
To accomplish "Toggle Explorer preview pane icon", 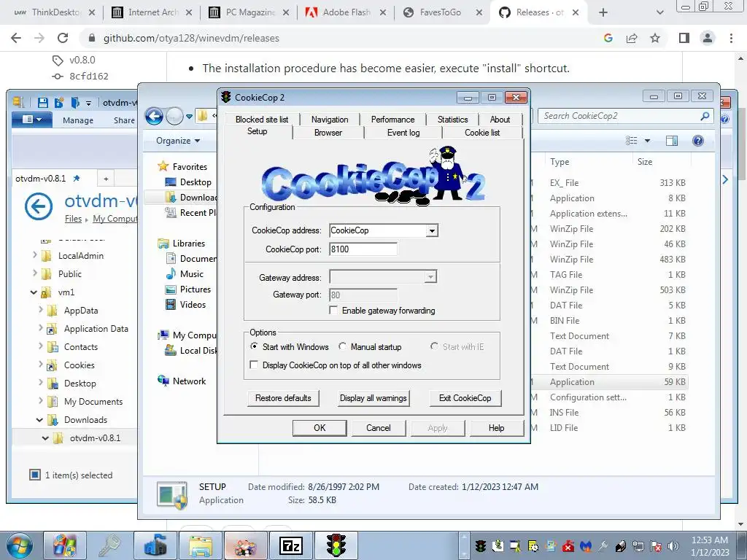I will 672,141.
